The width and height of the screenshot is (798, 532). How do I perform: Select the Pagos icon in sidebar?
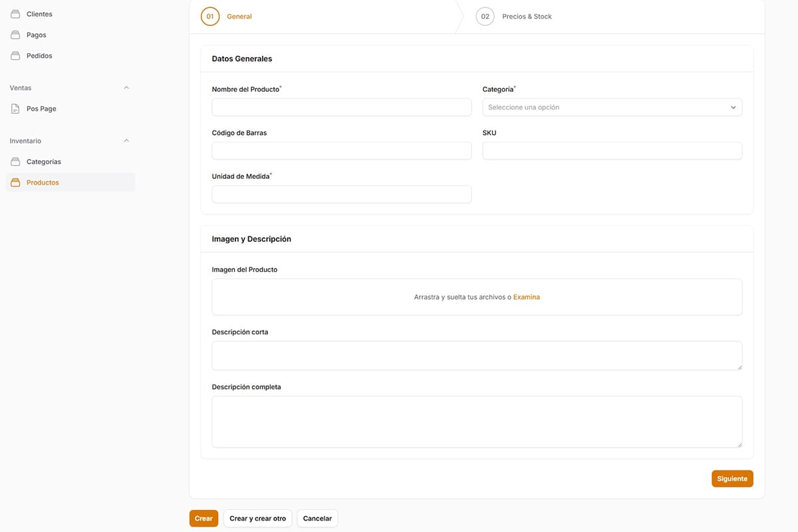tap(15, 35)
